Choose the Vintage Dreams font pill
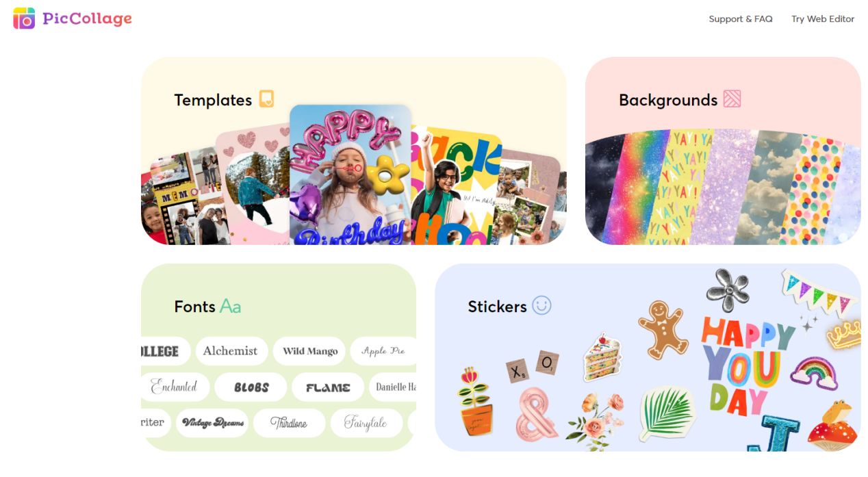The image size is (868, 477). pos(212,423)
